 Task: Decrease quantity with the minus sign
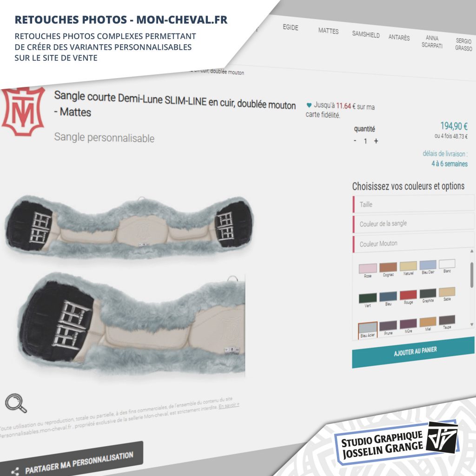355,140
